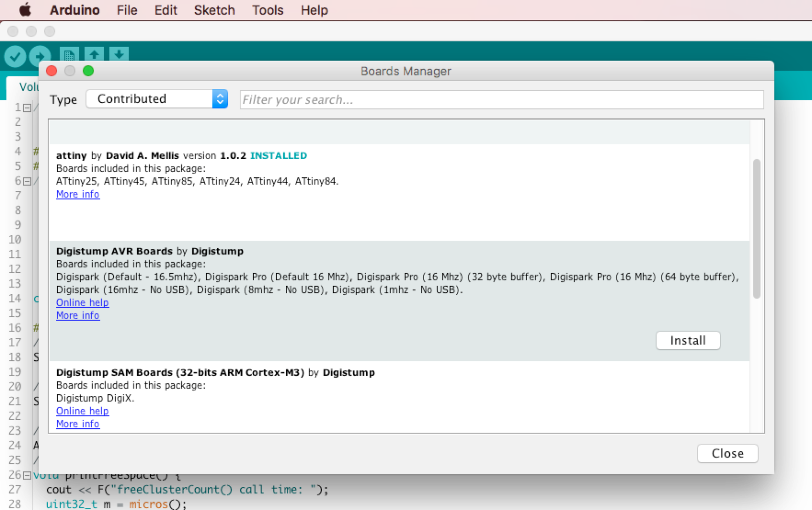Collapse the code fold at line 26

[27, 476]
